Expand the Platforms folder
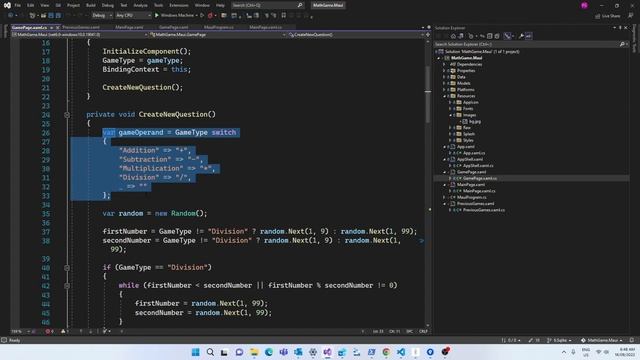Image resolution: width=640 pixels, height=360 pixels. pos(444,90)
